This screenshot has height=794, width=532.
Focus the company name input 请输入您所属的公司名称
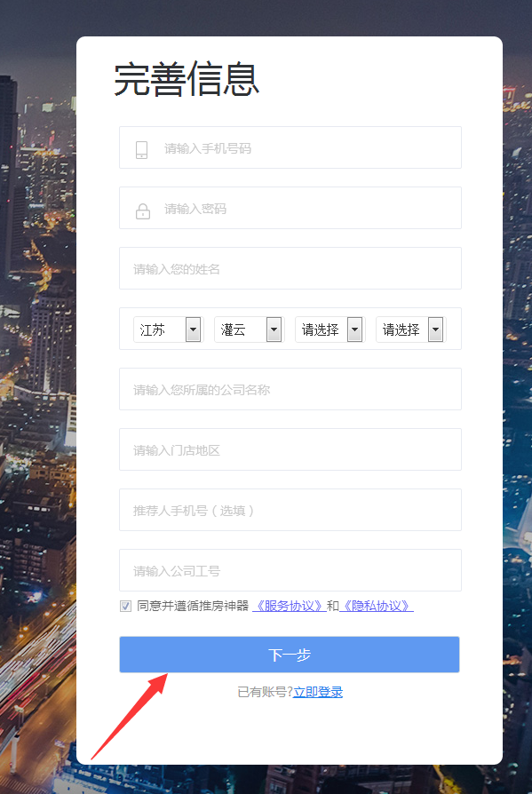point(290,389)
